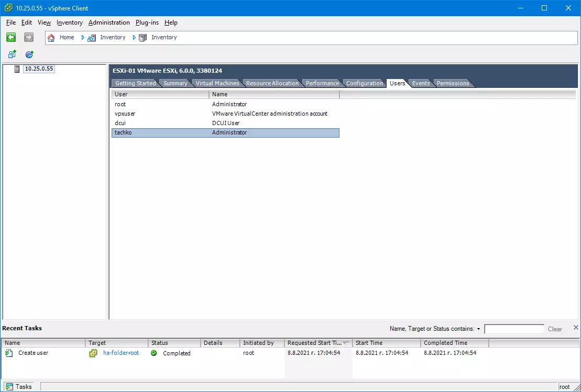
Task: Click the Create user task icon
Action: point(9,353)
